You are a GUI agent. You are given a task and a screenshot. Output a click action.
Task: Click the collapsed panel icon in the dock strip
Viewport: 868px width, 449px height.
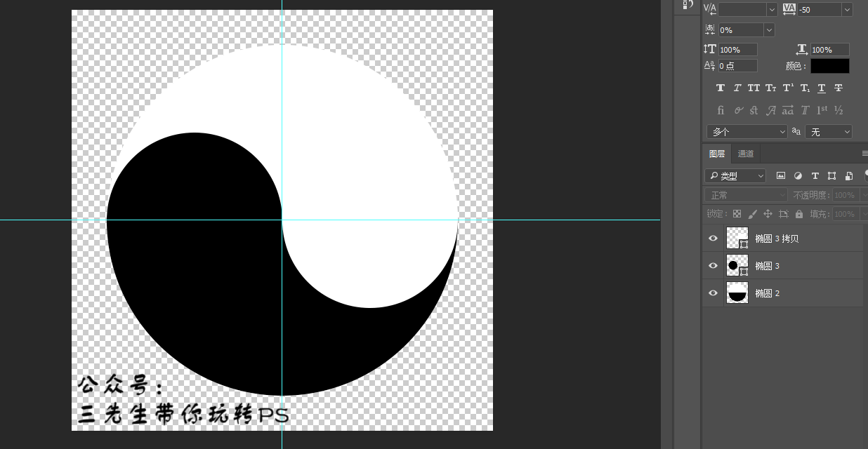(687, 5)
